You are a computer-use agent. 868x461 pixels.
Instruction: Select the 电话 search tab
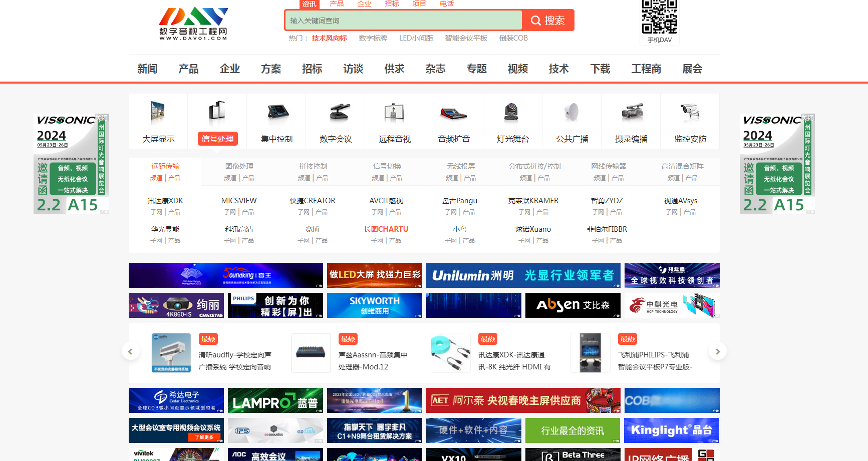447,4
